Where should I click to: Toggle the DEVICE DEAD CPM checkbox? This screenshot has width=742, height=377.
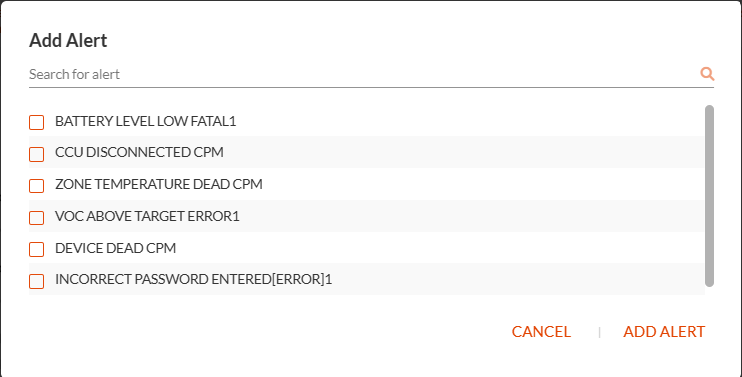36,249
